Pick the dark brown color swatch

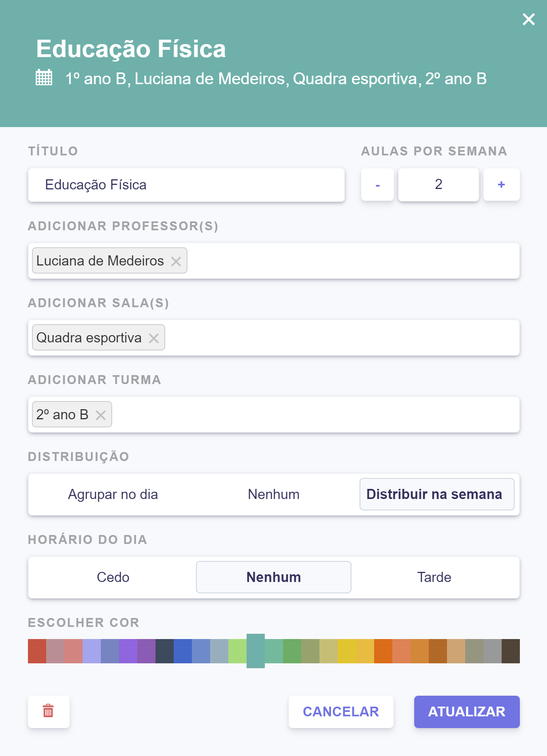(511, 651)
